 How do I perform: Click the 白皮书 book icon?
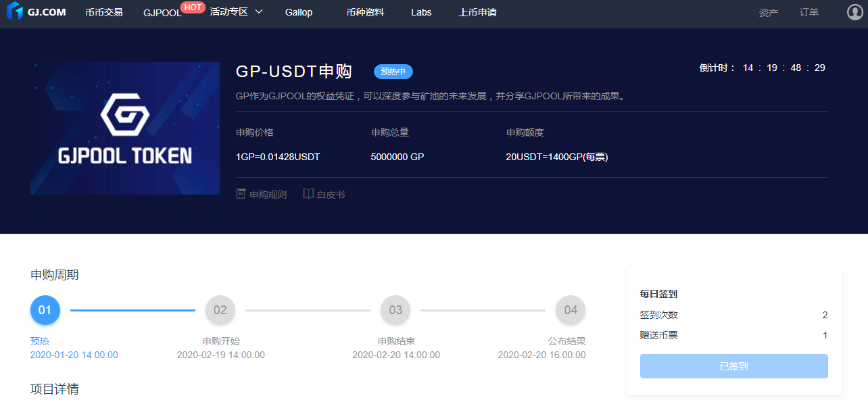308,194
